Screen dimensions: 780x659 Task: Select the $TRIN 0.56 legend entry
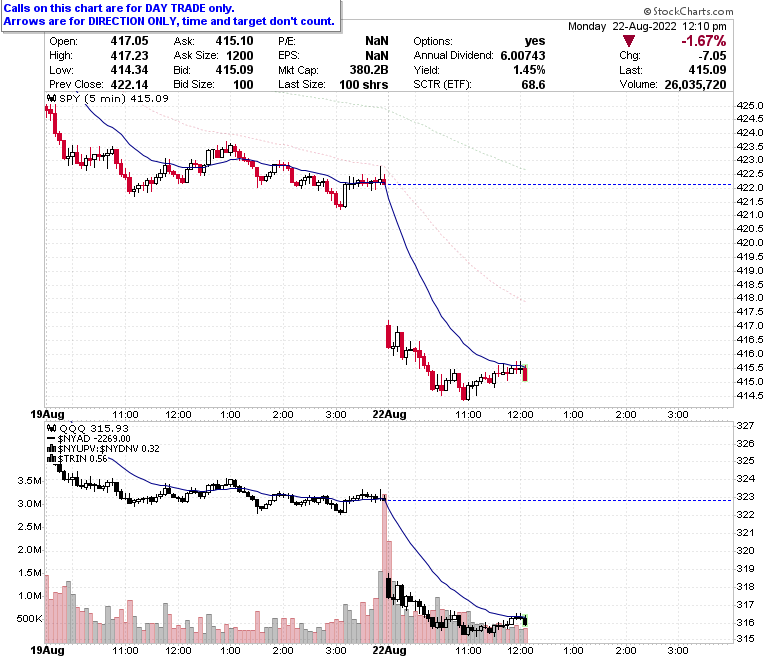(83, 459)
